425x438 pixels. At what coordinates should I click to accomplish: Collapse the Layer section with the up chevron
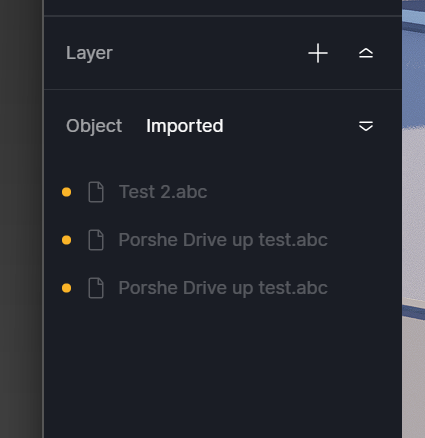pos(366,53)
